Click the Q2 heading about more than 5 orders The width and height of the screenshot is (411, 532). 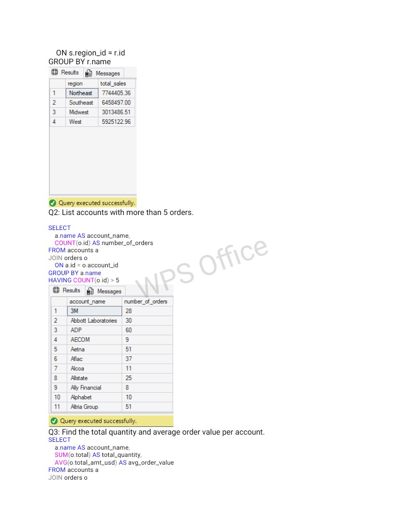coord(121,212)
